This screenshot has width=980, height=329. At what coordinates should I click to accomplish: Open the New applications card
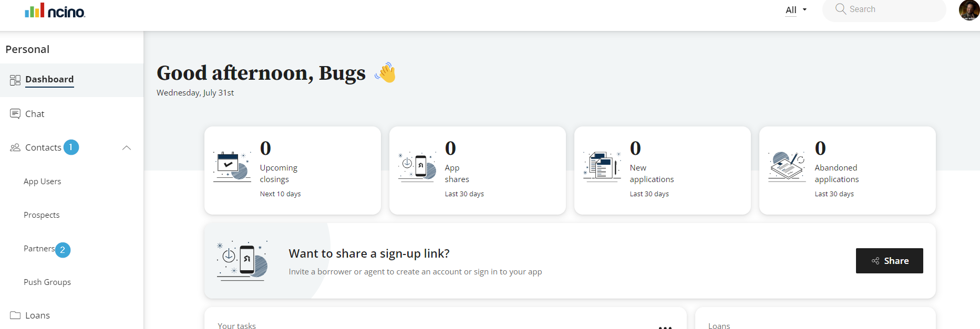point(662,171)
